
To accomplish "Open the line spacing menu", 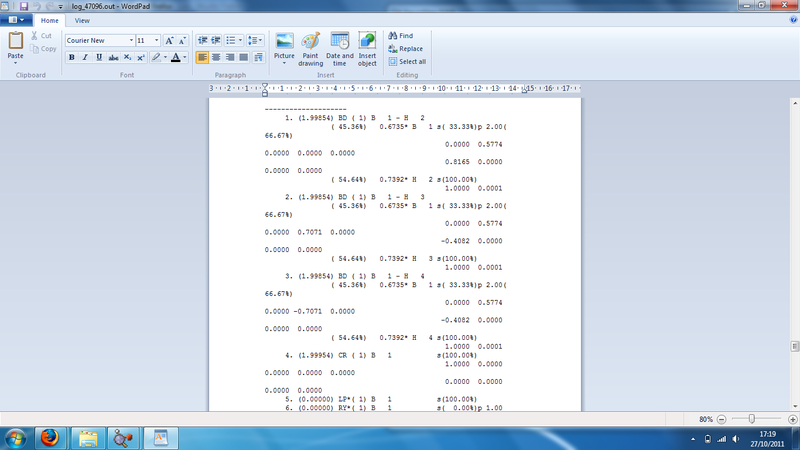I will click(x=255, y=40).
